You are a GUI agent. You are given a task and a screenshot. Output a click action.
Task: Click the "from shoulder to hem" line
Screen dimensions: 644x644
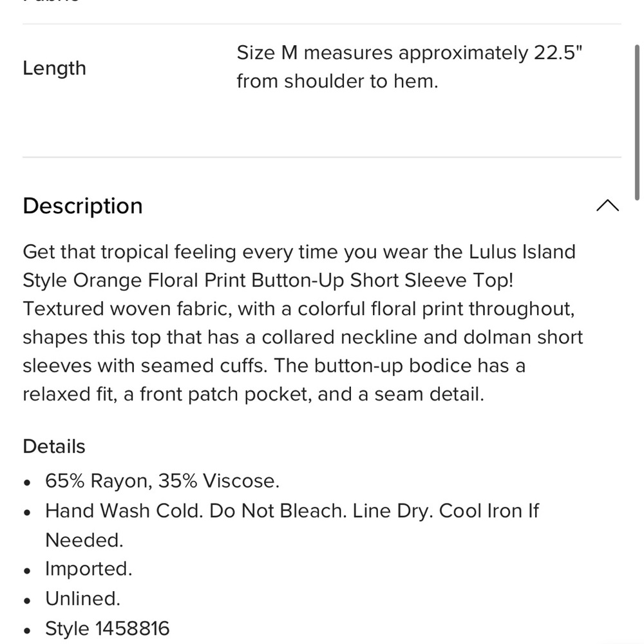337,82
